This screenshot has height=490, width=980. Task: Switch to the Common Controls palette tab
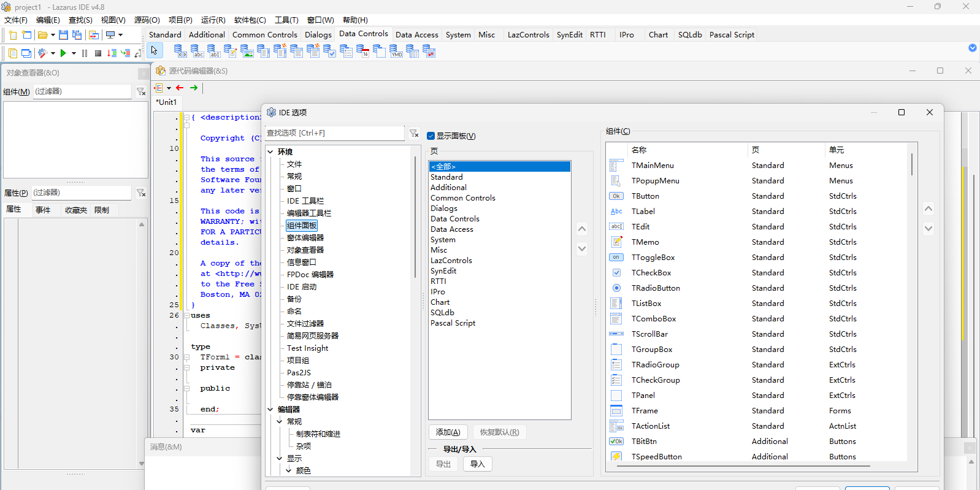click(x=265, y=35)
